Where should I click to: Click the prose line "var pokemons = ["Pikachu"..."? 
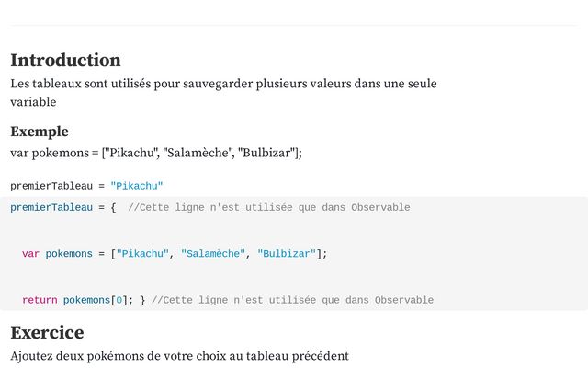click(156, 153)
